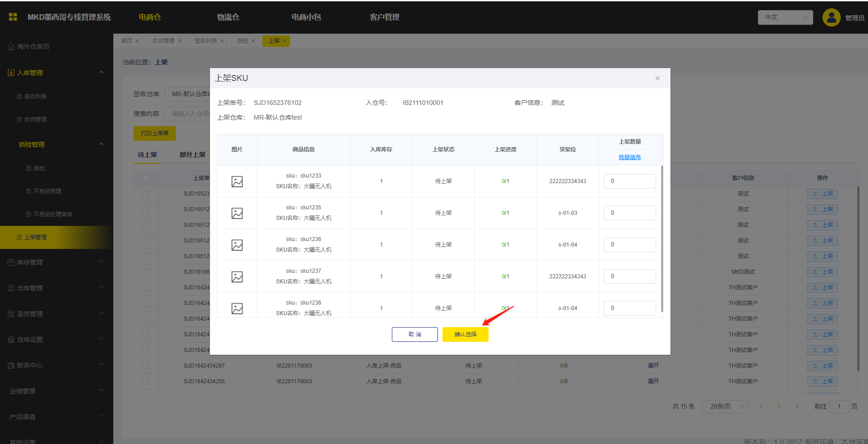
Task: Open the 中文 language dropdown
Action: (785, 17)
